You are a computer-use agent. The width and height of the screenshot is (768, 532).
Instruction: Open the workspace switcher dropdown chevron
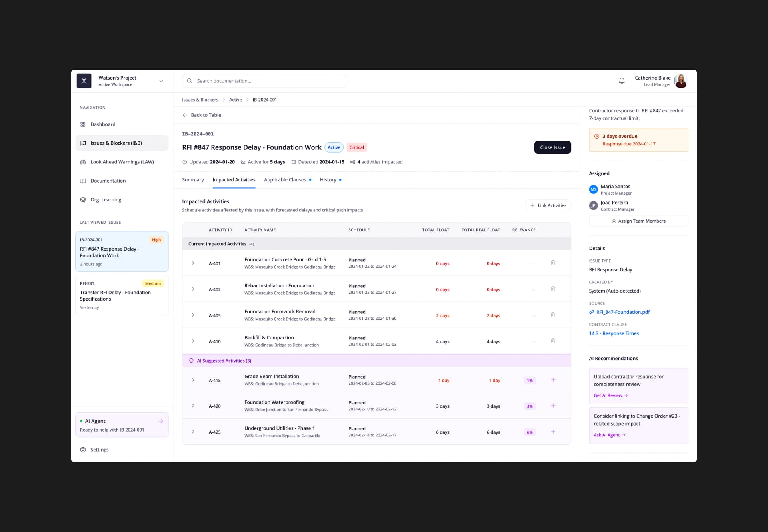tap(161, 81)
